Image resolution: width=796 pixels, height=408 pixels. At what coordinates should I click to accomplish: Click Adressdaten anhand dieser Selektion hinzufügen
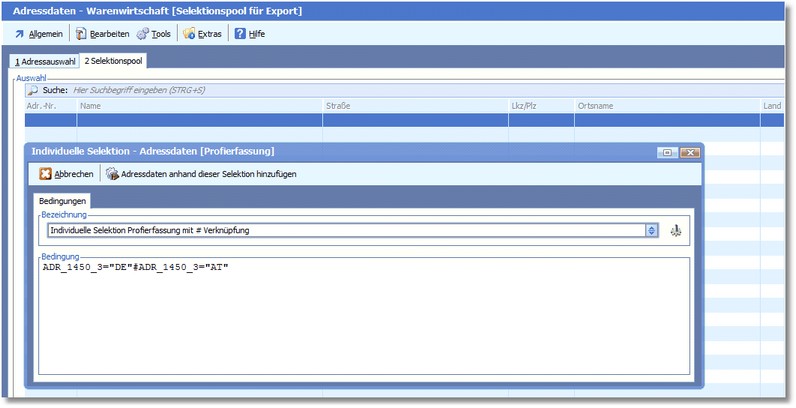[201, 174]
